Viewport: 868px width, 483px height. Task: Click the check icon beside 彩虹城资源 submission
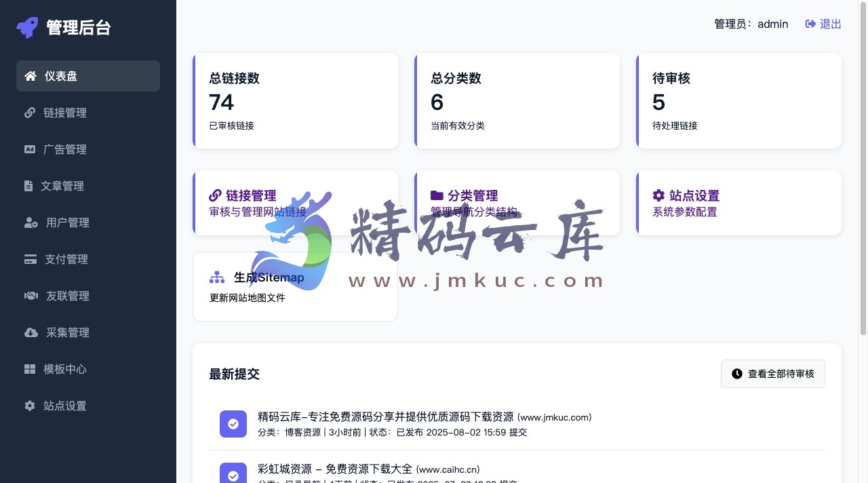(233, 473)
